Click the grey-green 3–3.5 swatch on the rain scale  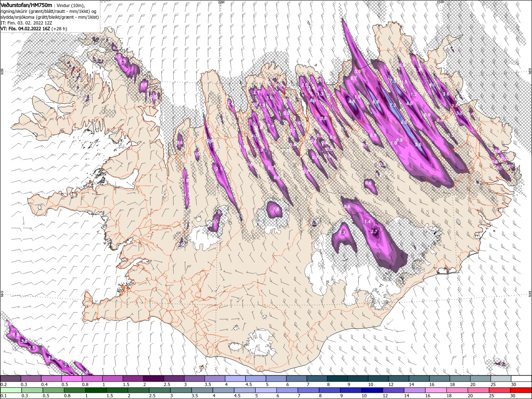point(180,390)
